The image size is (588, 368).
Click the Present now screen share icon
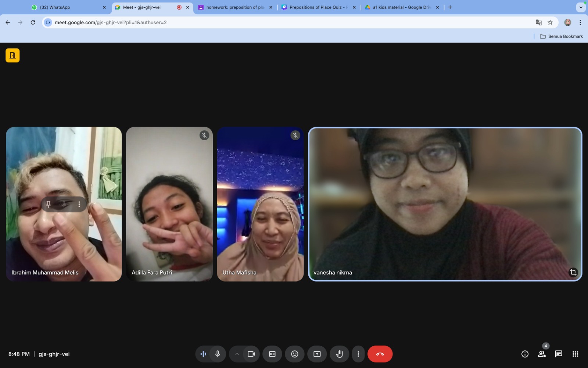pos(317,354)
